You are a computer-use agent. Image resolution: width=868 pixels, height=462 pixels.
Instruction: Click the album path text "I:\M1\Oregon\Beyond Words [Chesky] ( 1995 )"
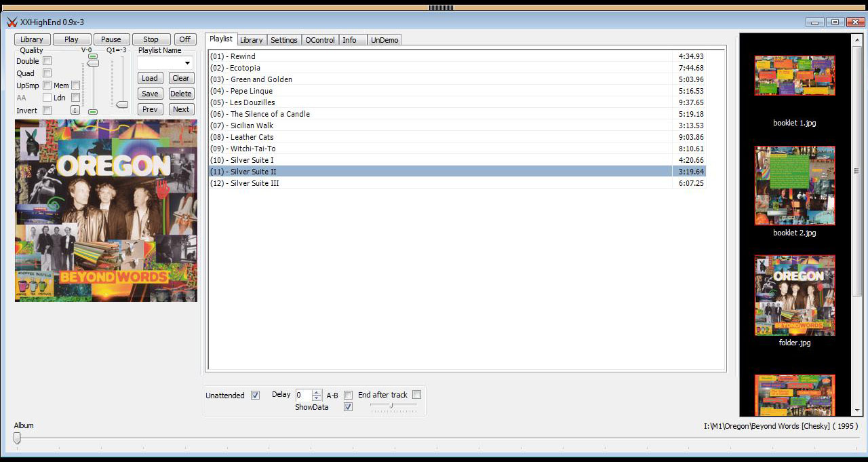(781, 426)
